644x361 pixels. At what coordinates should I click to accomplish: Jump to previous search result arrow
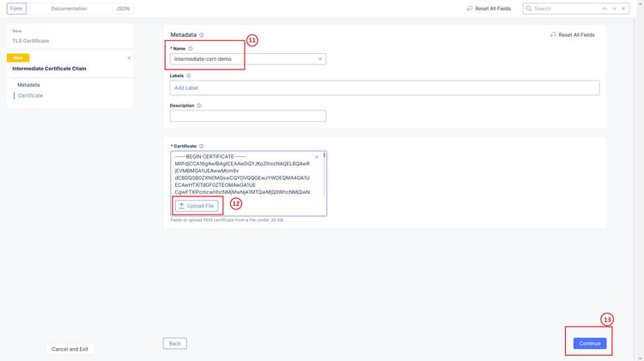point(605,9)
